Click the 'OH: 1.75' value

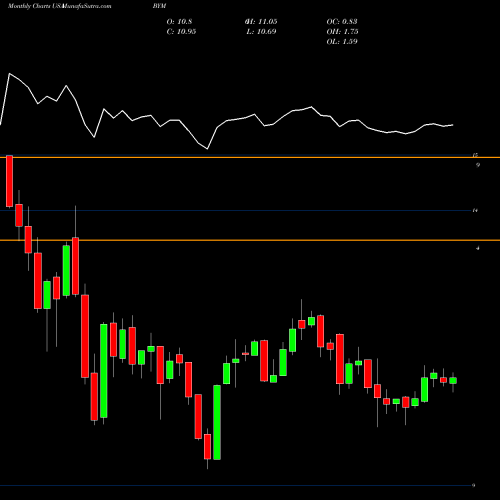[x=342, y=31]
